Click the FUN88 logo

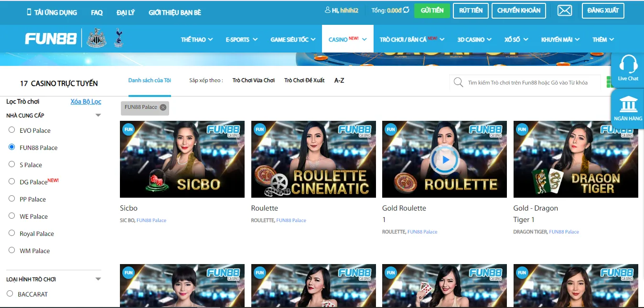click(51, 39)
